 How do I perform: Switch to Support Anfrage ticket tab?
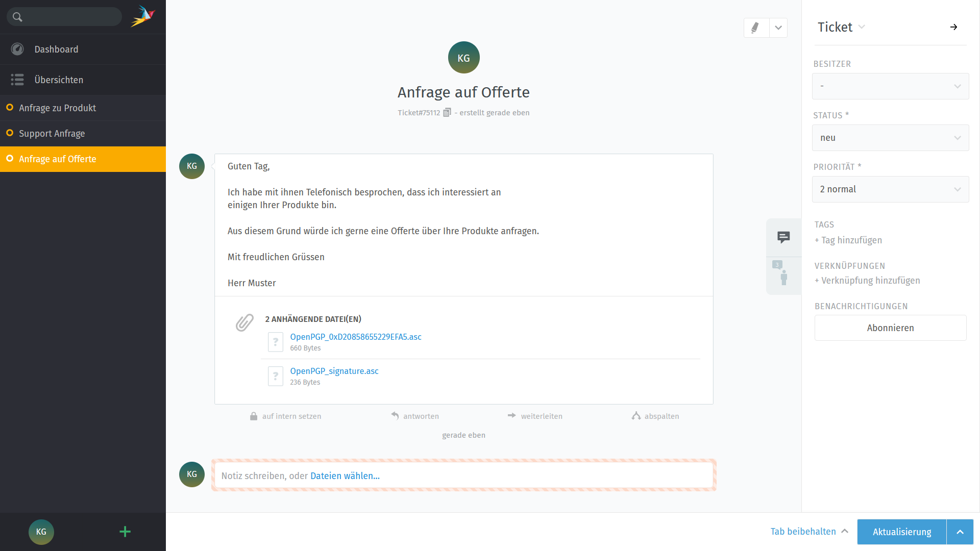pos(52,134)
